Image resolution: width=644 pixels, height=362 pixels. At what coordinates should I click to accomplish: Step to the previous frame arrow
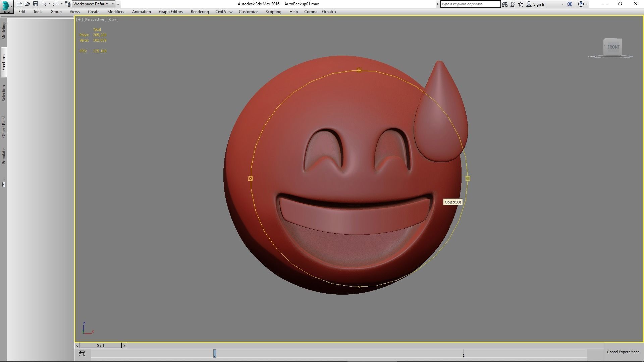click(77, 346)
